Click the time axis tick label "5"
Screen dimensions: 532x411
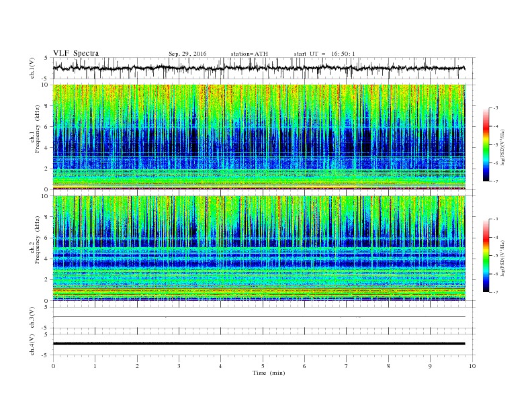tap(263, 366)
